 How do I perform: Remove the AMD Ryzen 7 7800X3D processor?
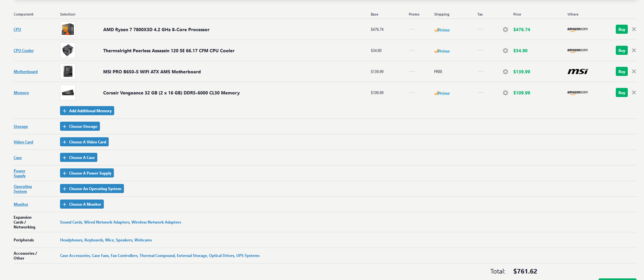[x=634, y=29]
